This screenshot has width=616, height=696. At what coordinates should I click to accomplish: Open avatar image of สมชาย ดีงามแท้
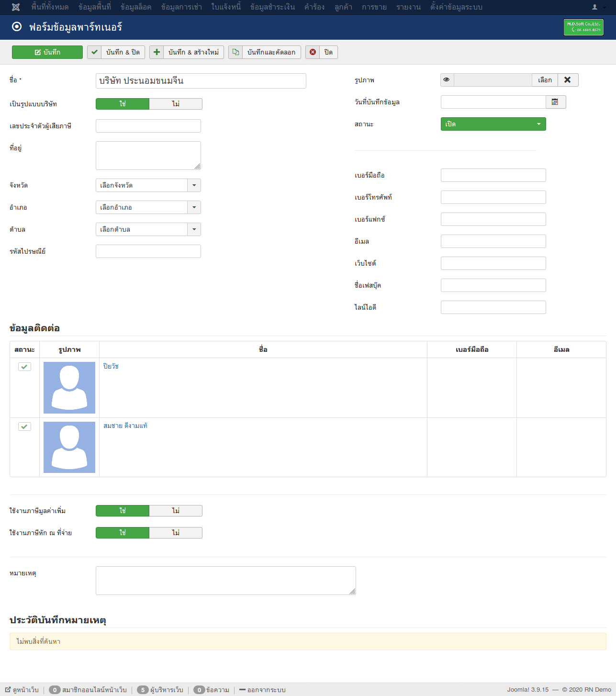point(69,447)
